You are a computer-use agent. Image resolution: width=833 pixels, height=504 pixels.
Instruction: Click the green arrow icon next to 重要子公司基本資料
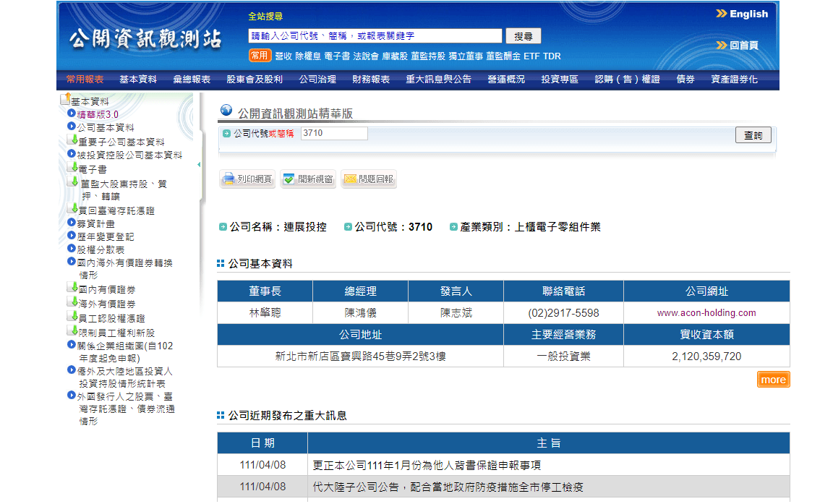click(x=73, y=140)
